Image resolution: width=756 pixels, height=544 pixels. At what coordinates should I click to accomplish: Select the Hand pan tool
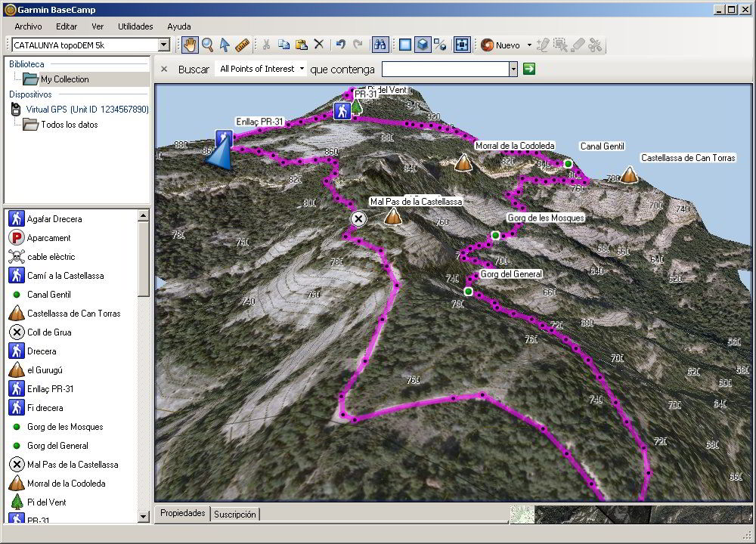click(191, 45)
